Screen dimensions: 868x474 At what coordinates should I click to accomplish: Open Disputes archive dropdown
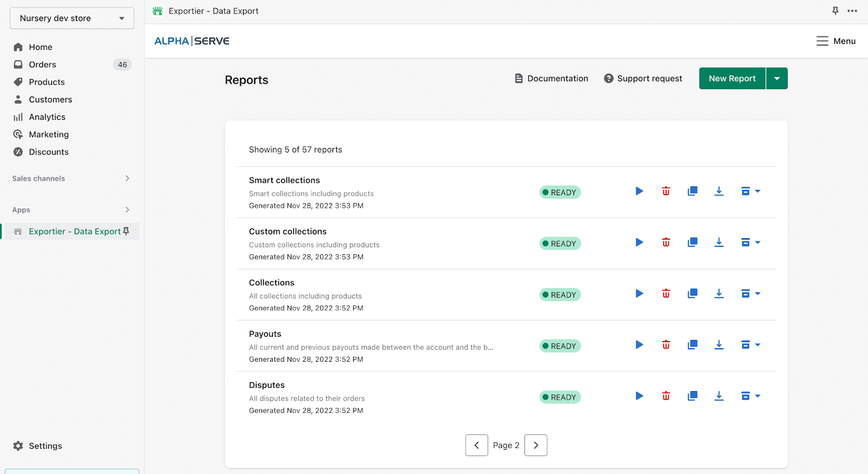coord(751,396)
